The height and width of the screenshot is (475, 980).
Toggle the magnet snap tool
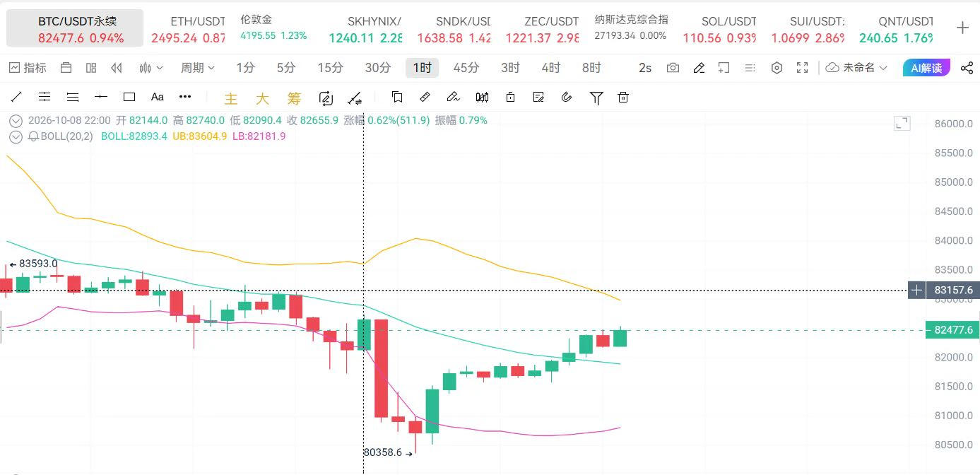point(566,97)
